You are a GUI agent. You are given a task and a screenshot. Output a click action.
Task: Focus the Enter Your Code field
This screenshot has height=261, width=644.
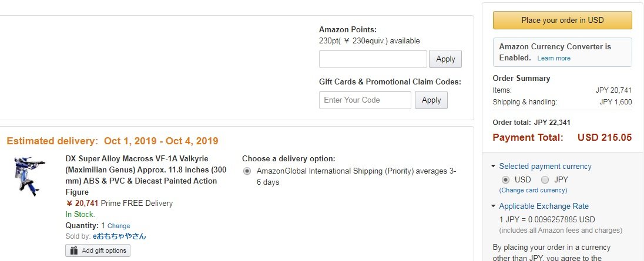(365, 100)
